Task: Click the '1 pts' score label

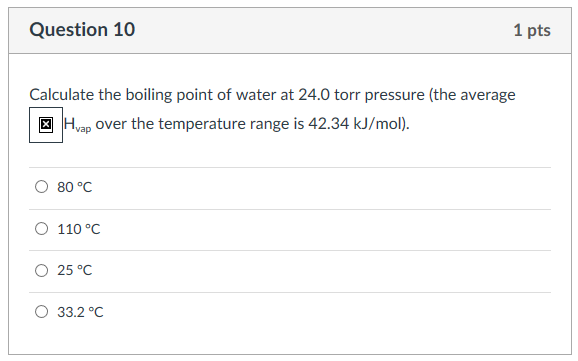Action: [x=532, y=30]
